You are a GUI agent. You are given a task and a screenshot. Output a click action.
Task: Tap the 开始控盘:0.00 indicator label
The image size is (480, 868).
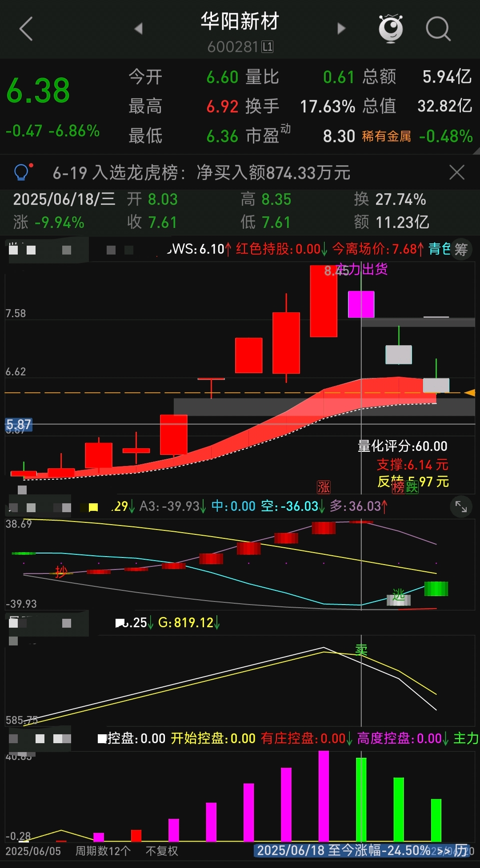click(213, 738)
